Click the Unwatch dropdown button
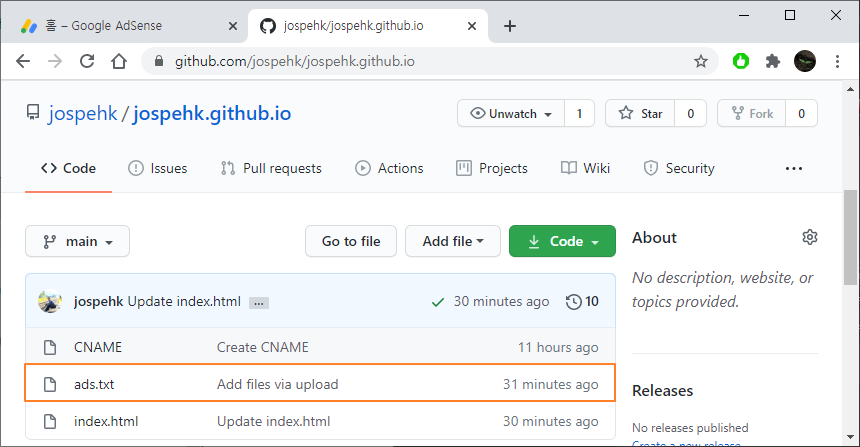Viewport: 860px width, 447px height. click(x=511, y=114)
